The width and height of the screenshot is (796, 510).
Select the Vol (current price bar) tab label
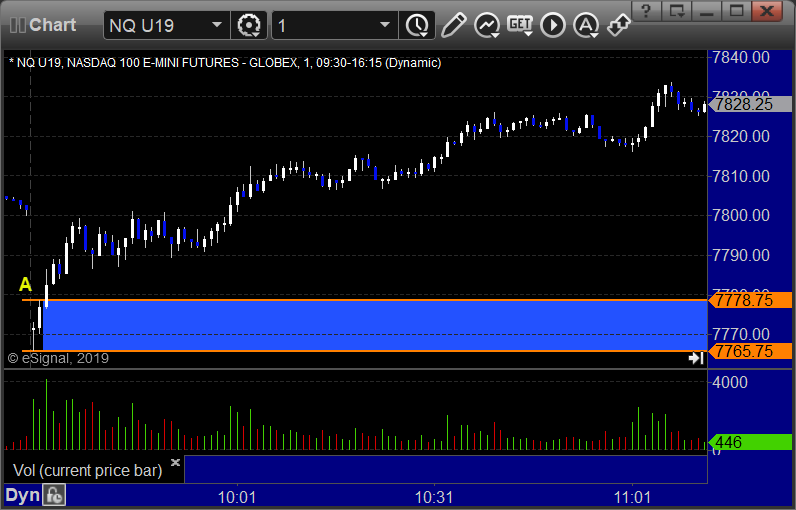coord(87,470)
